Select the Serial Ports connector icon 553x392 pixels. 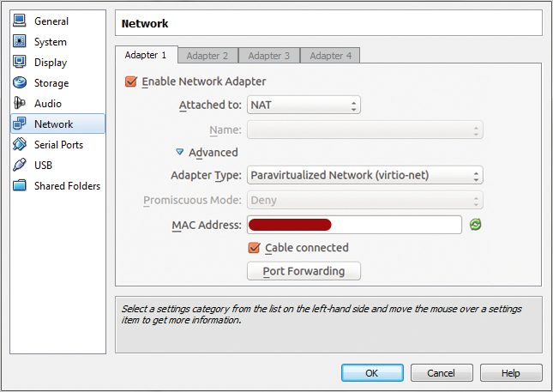[x=20, y=144]
